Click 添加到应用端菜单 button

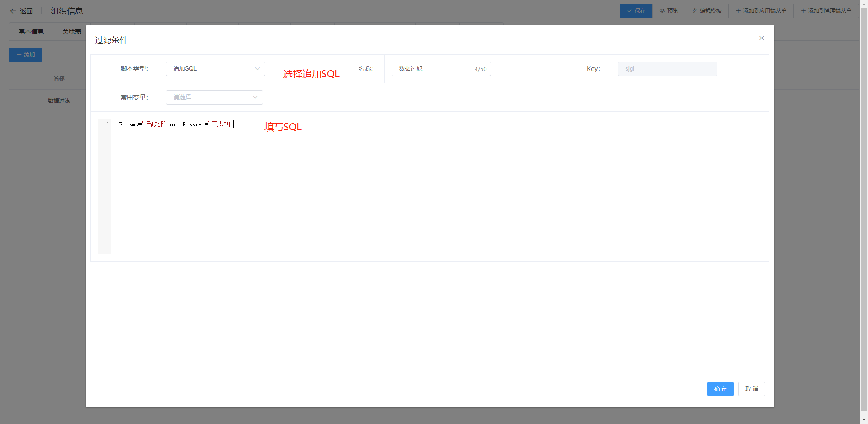point(761,11)
